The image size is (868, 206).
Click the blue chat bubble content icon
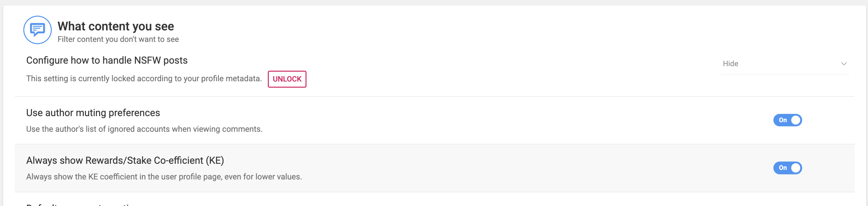coord(37,30)
